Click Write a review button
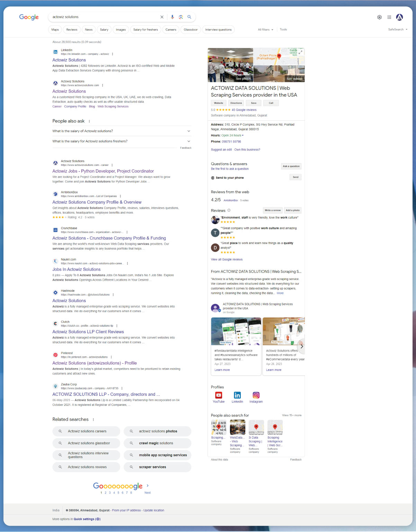This screenshot has height=532, width=416. pos(273,210)
